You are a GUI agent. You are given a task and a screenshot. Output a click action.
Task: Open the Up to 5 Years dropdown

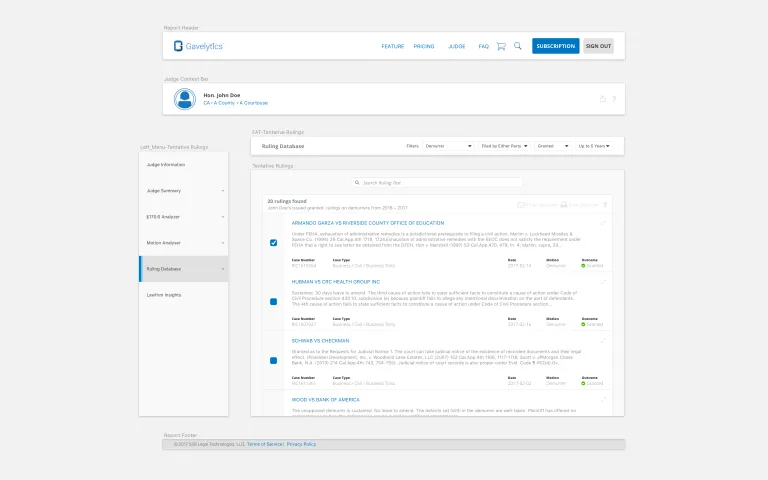(597, 146)
